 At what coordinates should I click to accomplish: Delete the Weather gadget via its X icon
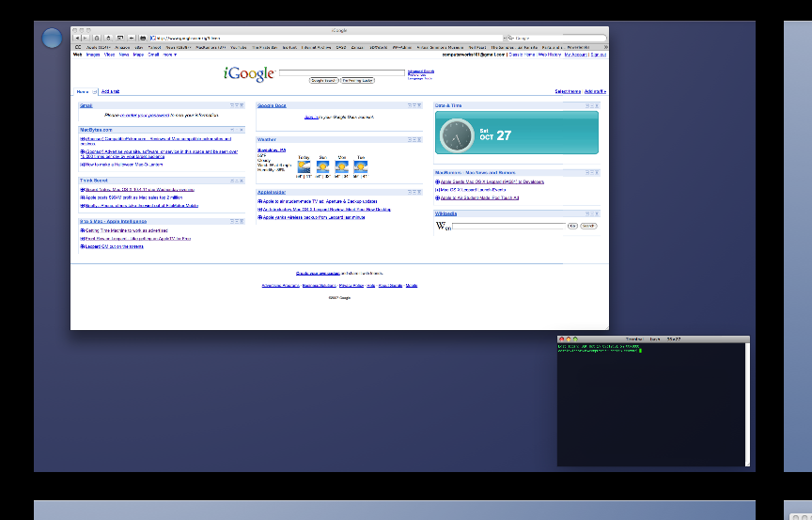click(x=419, y=139)
